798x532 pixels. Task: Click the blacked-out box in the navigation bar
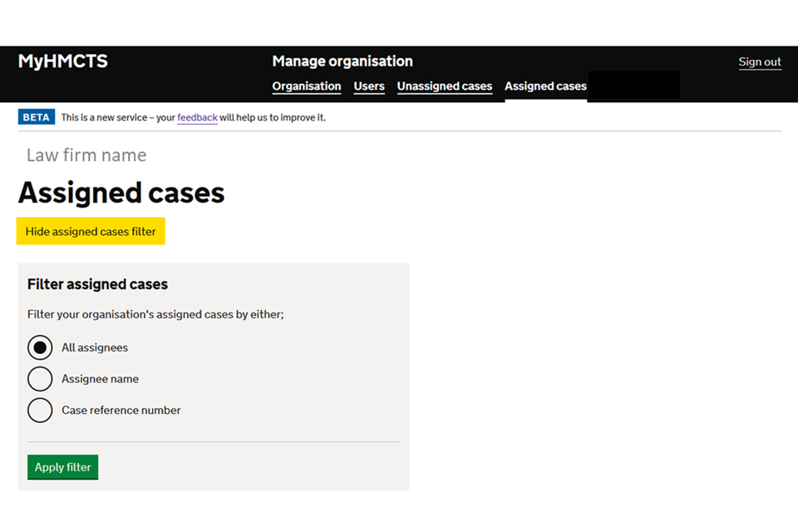point(633,86)
